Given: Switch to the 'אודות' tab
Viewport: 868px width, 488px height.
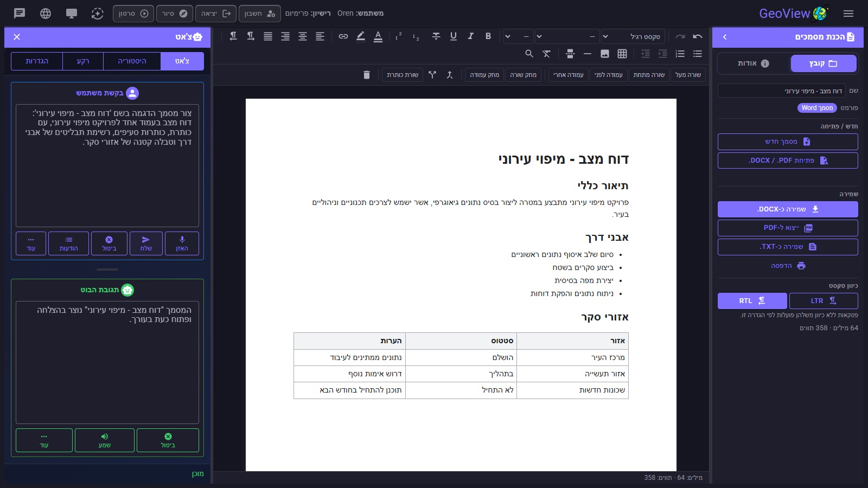Looking at the screenshot, I should (x=754, y=63).
